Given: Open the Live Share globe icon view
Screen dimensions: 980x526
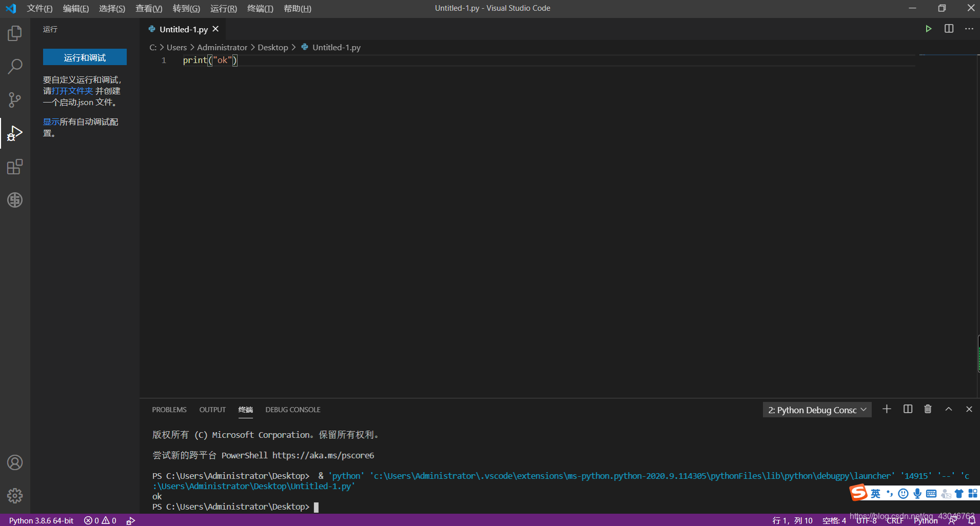Looking at the screenshot, I should coord(15,200).
